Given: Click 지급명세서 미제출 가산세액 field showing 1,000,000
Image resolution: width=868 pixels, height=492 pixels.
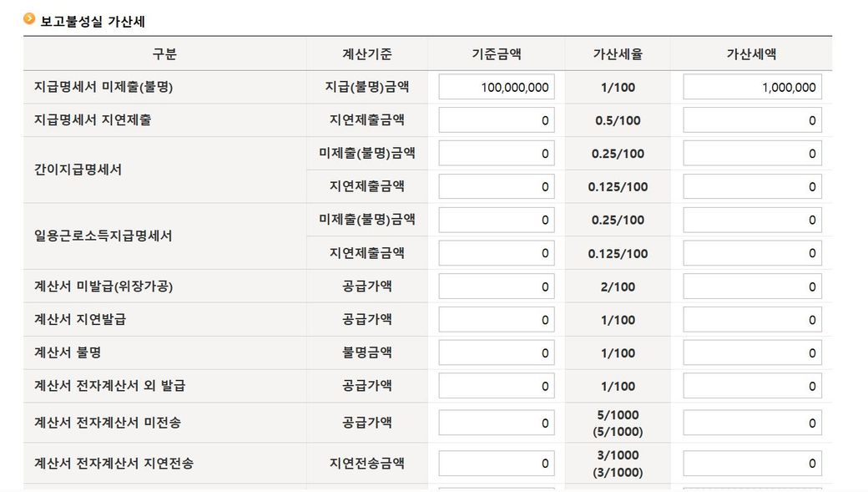Looking at the screenshot, I should (x=752, y=87).
